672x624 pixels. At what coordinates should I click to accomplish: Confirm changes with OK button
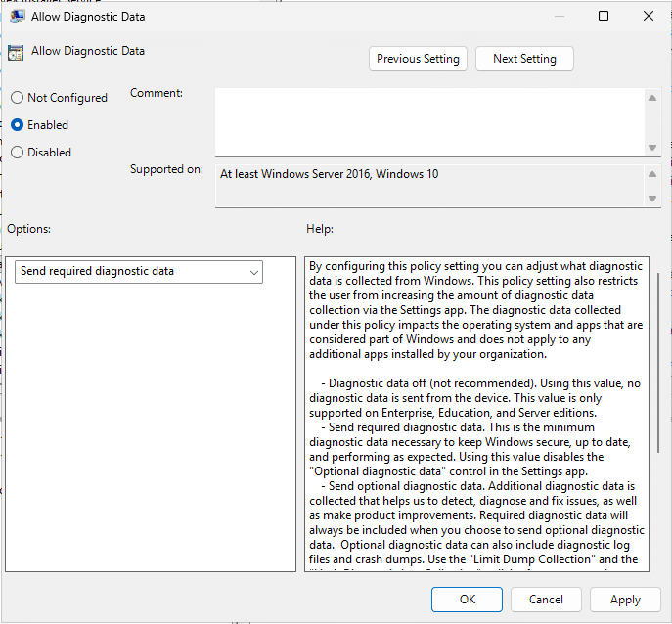click(468, 600)
